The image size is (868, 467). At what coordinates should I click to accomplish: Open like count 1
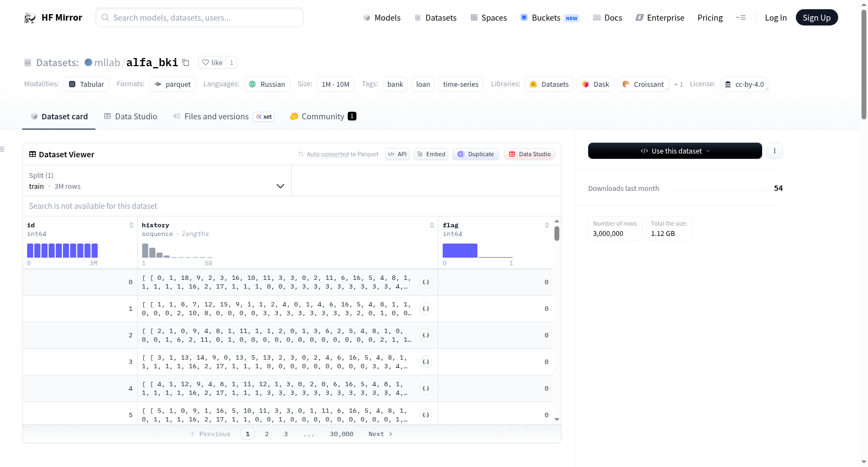(x=232, y=62)
